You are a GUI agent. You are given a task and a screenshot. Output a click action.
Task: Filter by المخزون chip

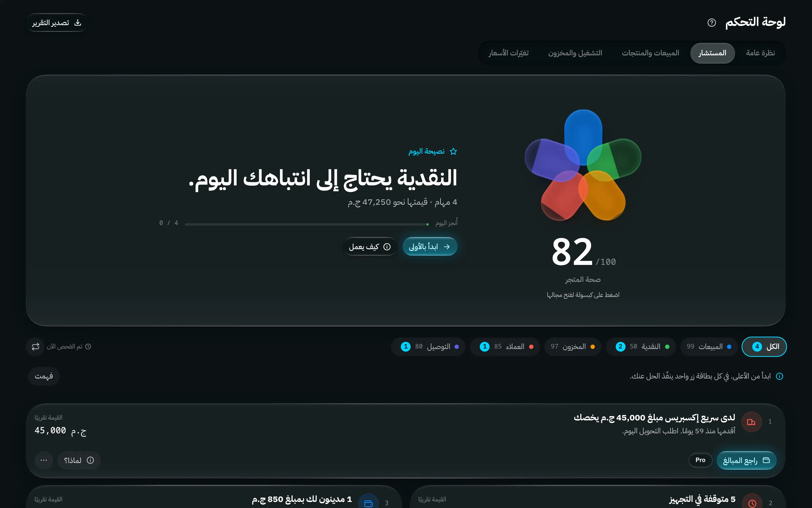tap(573, 346)
